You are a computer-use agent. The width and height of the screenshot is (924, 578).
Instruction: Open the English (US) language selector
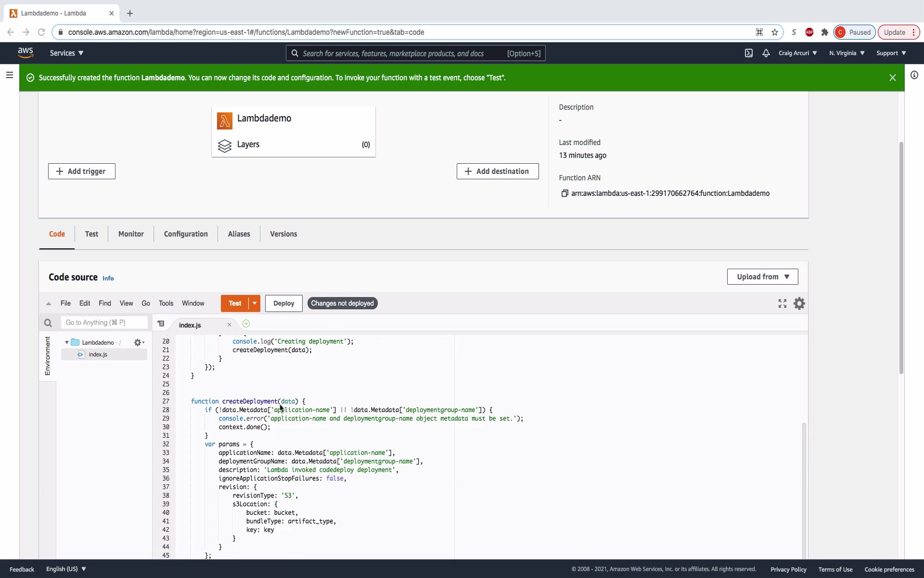pos(66,569)
